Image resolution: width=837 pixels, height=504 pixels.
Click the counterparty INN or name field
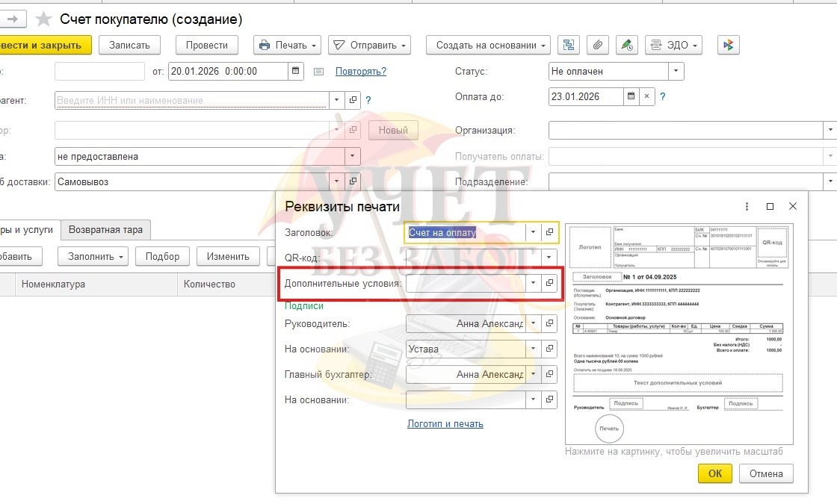[x=192, y=100]
